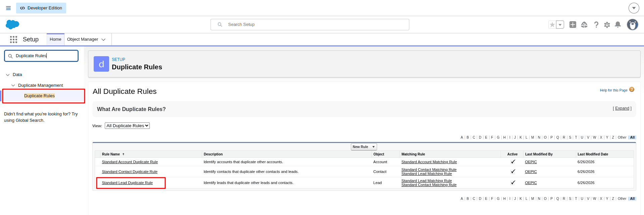Filter by letter S in top alphabet bar
The height and width of the screenshot is (215, 644).
click(570, 138)
